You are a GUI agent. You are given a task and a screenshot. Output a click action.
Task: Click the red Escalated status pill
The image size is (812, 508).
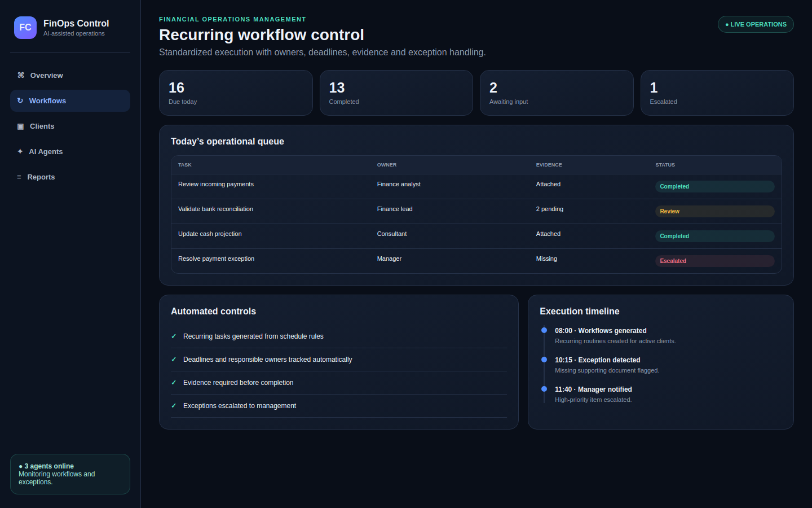pyautogui.click(x=714, y=261)
